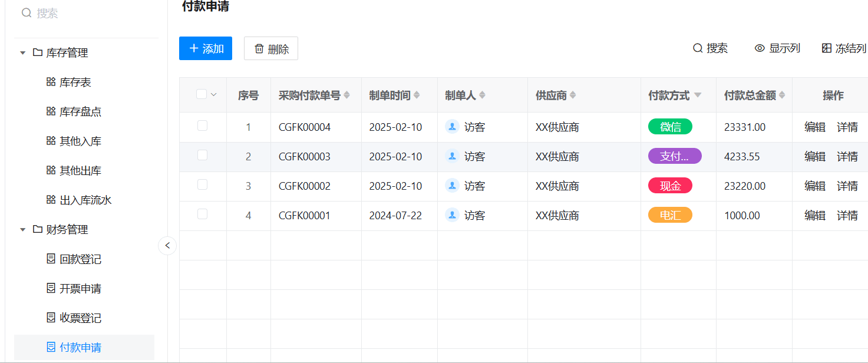Click the 冻结列 freeze columns icon

pyautogui.click(x=827, y=48)
